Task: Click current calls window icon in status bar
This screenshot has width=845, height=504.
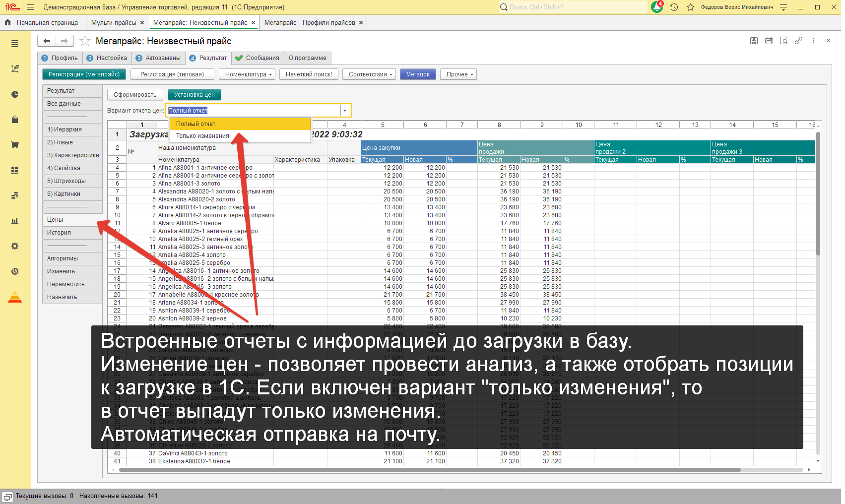Action: pos(7,497)
